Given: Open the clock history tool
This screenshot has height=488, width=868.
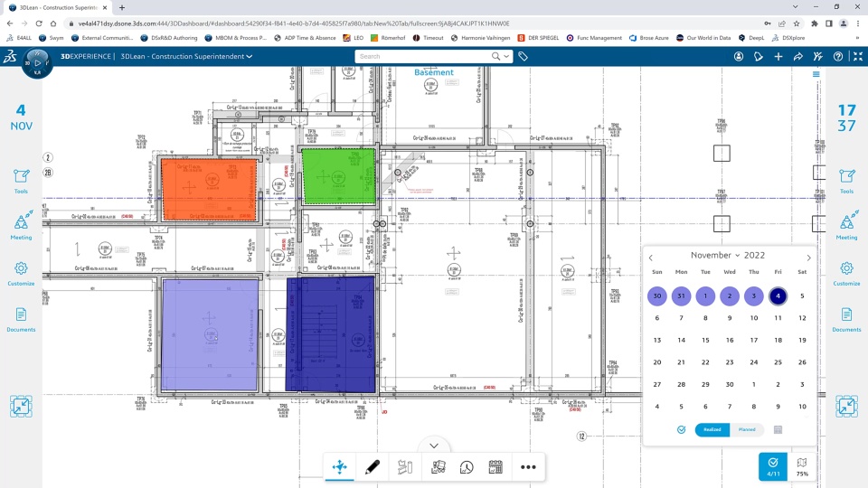Looking at the screenshot, I should [x=467, y=467].
